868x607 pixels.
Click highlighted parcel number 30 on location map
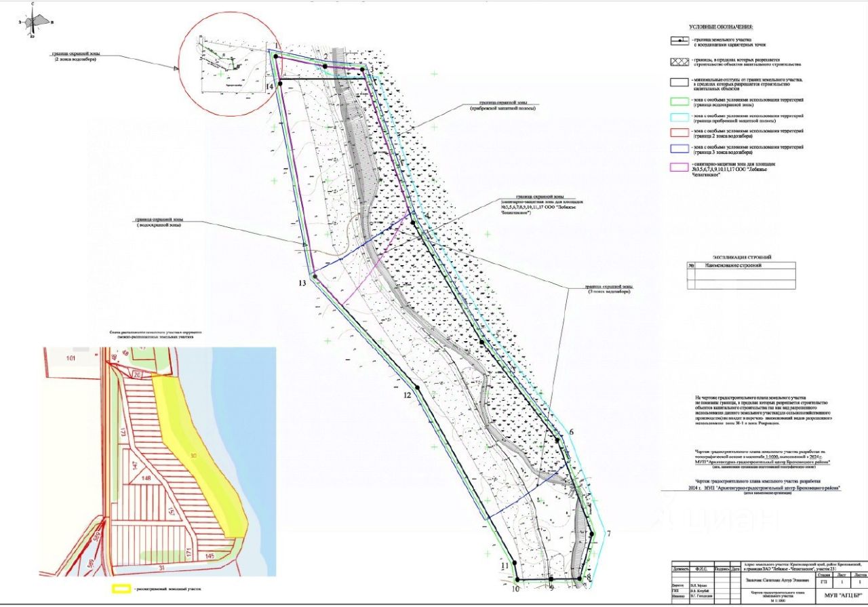click(x=193, y=454)
